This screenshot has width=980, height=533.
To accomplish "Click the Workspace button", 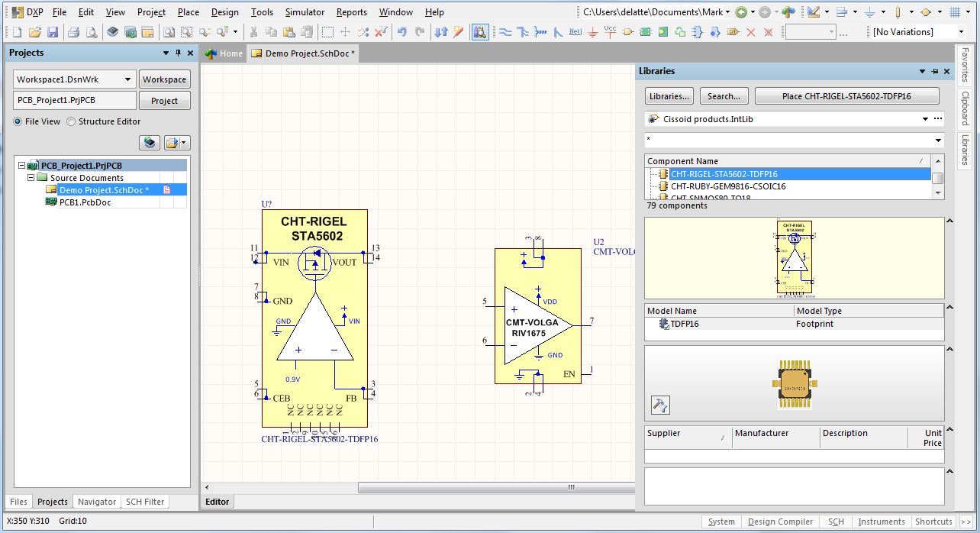I will pyautogui.click(x=165, y=79).
